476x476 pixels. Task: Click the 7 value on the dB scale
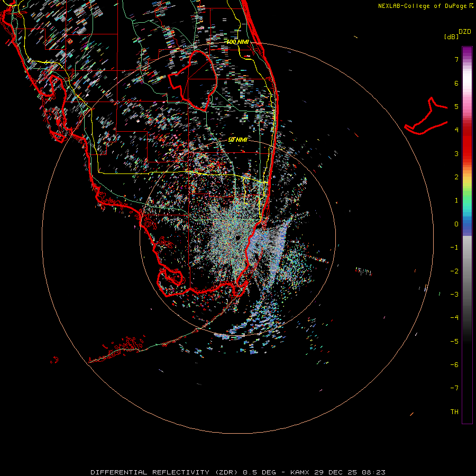pyautogui.click(x=456, y=59)
